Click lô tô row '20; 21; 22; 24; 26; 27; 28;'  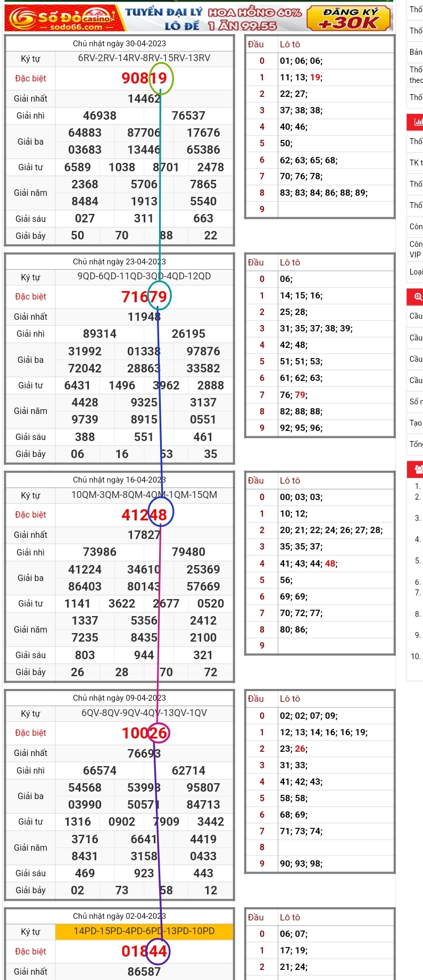331,530
